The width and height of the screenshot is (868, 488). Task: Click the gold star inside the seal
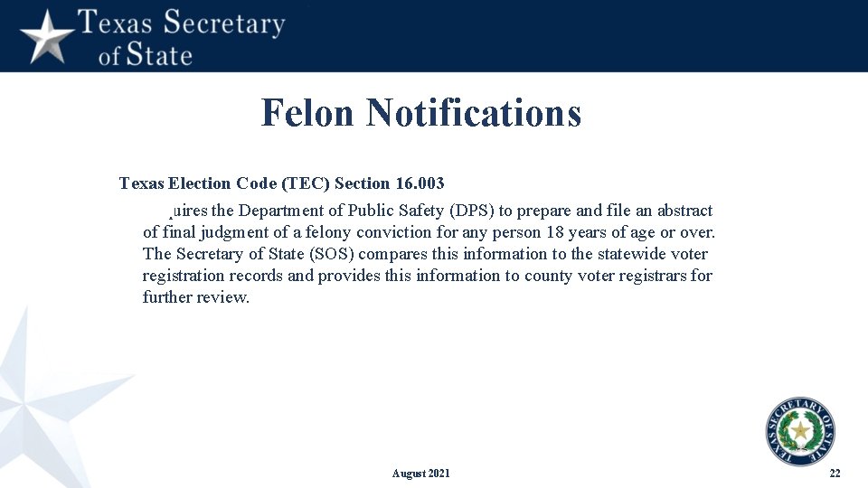800,430
